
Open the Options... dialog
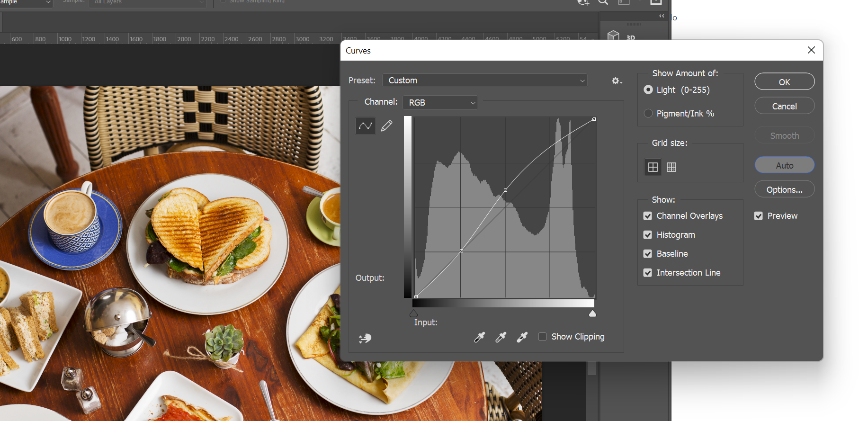785,189
